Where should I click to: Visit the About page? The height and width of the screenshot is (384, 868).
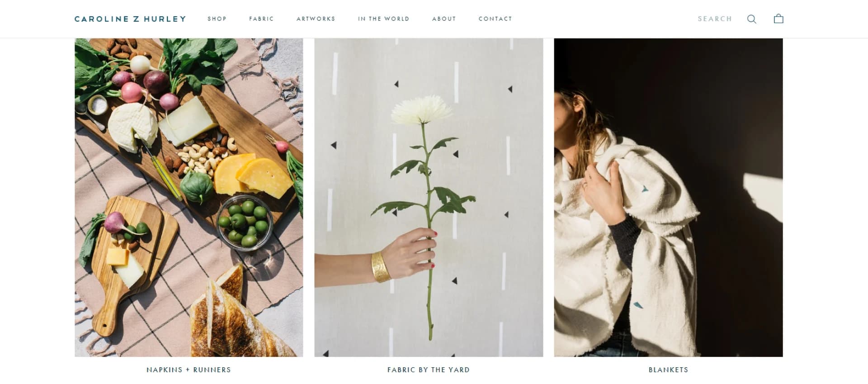[x=444, y=19]
